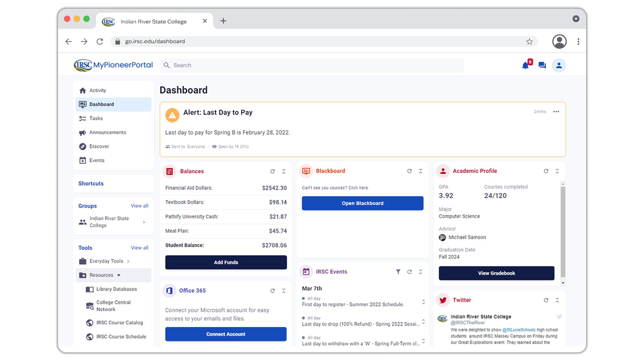Open the browser three-dot menu
Viewport: 644px width, 362px height.
pyautogui.click(x=578, y=42)
